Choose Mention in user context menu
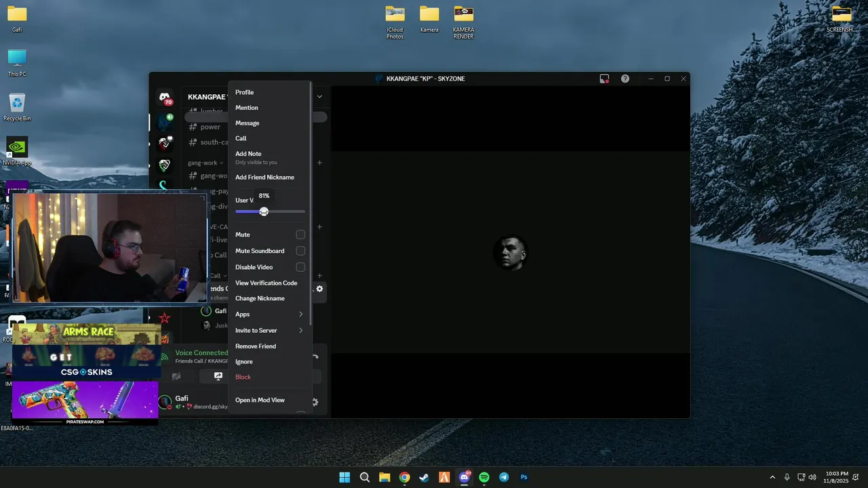The image size is (868, 488). coord(270,108)
